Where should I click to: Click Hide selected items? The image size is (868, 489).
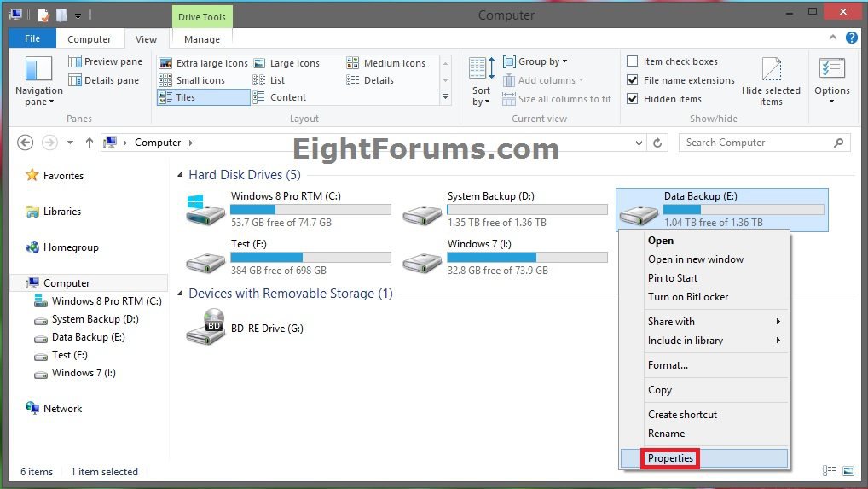(x=771, y=81)
